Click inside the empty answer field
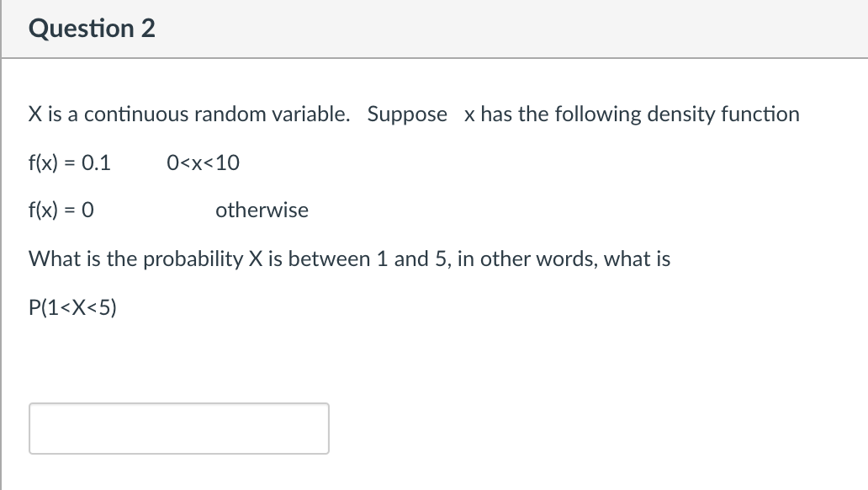 click(x=177, y=428)
